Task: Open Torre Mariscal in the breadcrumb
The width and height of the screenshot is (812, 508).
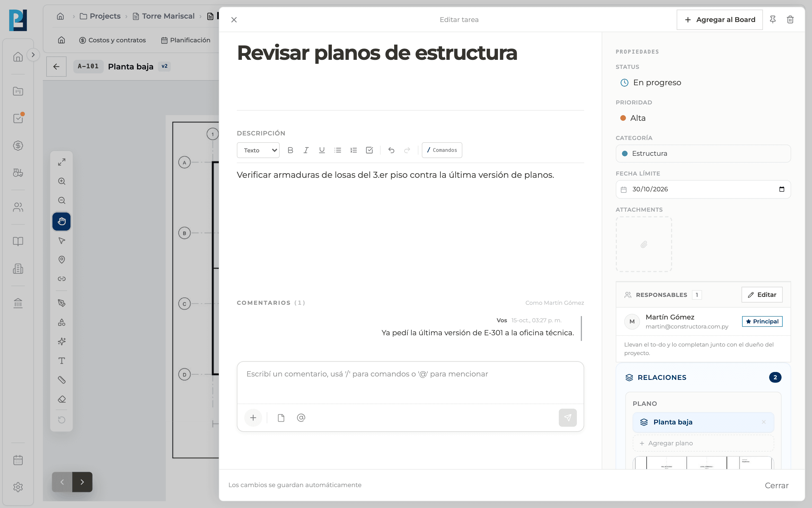Action: pos(164,16)
